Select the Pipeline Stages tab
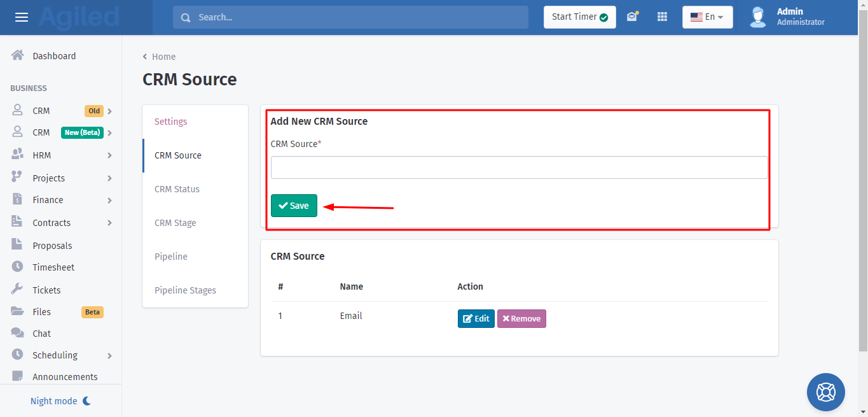The height and width of the screenshot is (417, 868). point(185,290)
